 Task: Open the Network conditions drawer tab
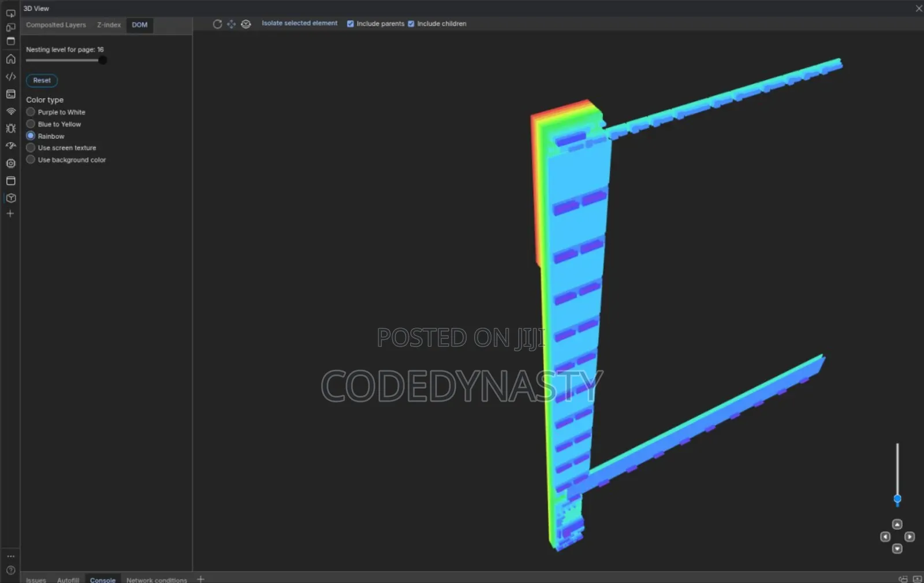point(157,580)
